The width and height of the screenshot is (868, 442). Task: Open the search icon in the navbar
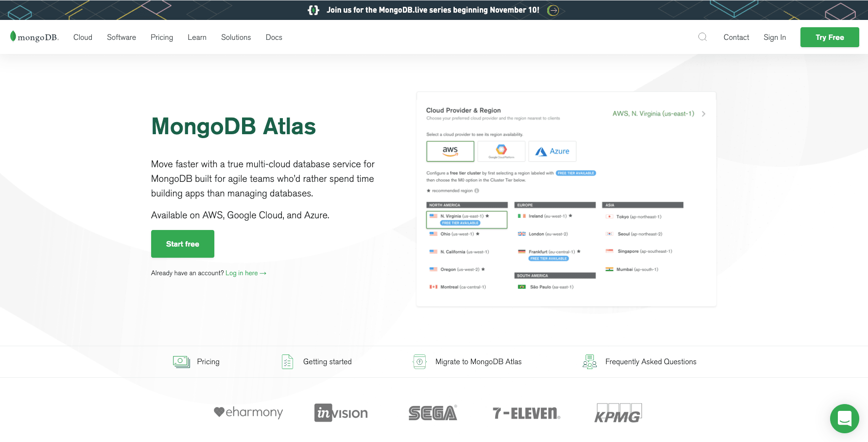point(702,36)
